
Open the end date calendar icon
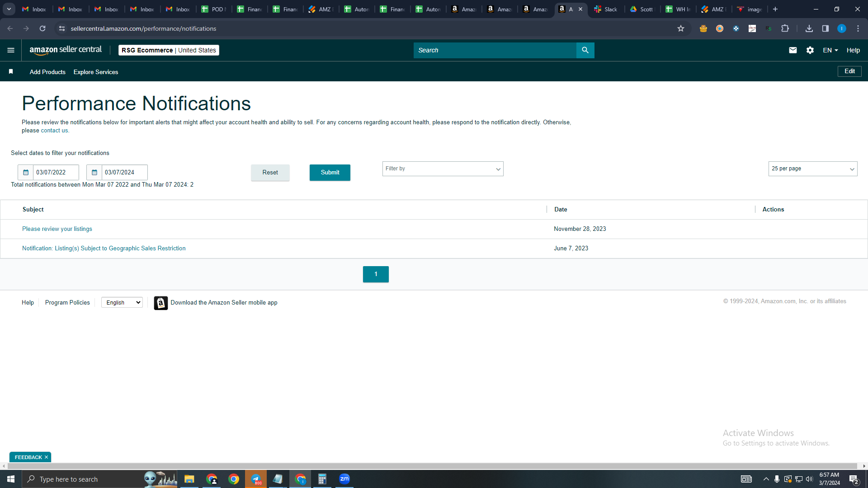click(94, 172)
